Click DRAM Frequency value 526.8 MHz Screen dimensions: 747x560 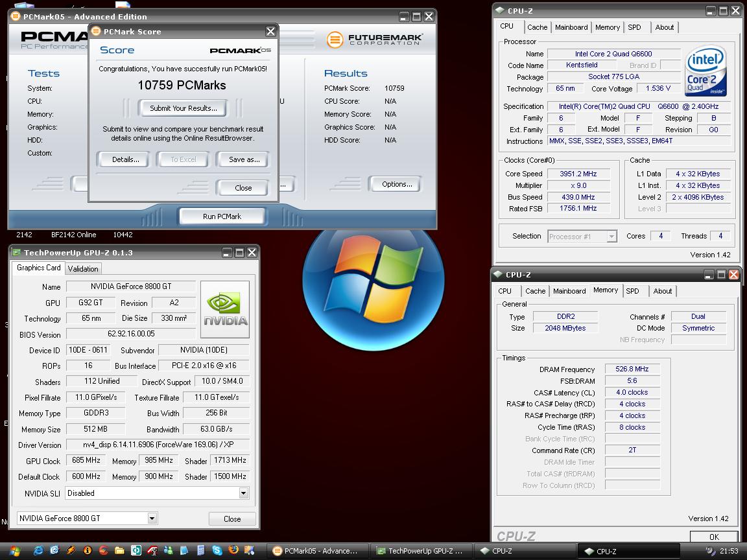(x=632, y=369)
